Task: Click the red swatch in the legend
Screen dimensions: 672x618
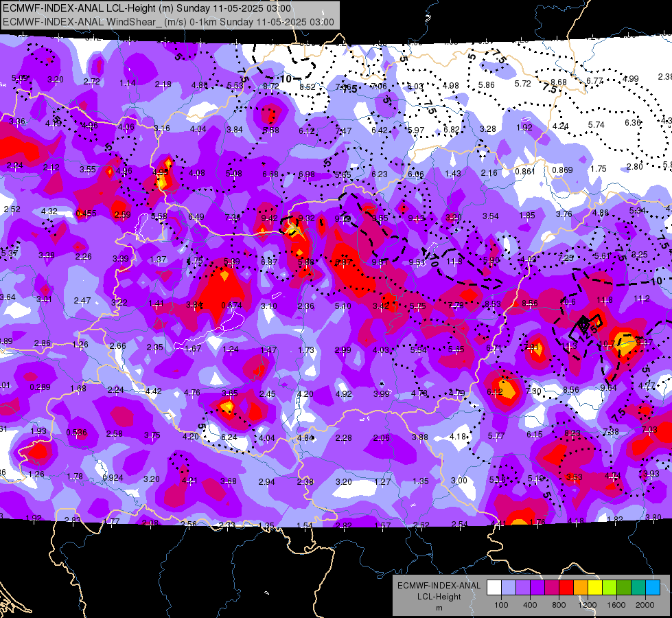Action: pyautogui.click(x=566, y=588)
